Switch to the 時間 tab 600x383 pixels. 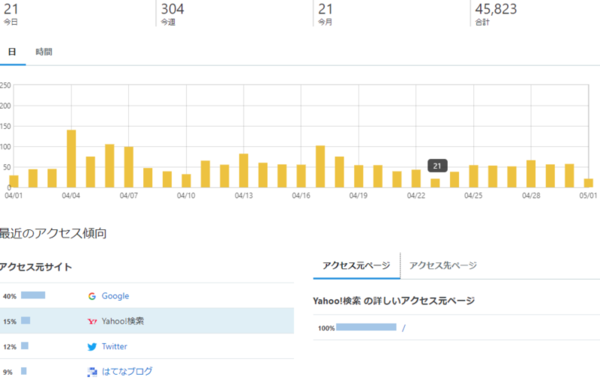44,52
